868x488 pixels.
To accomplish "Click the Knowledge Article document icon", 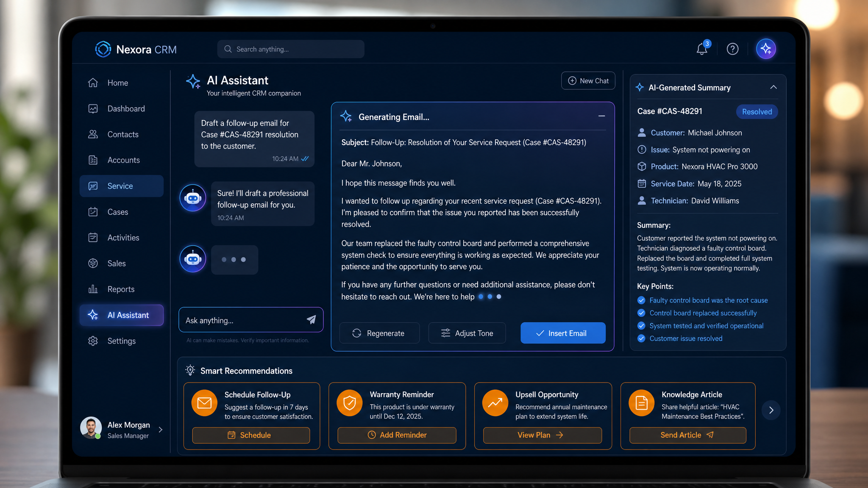I will coord(642,403).
